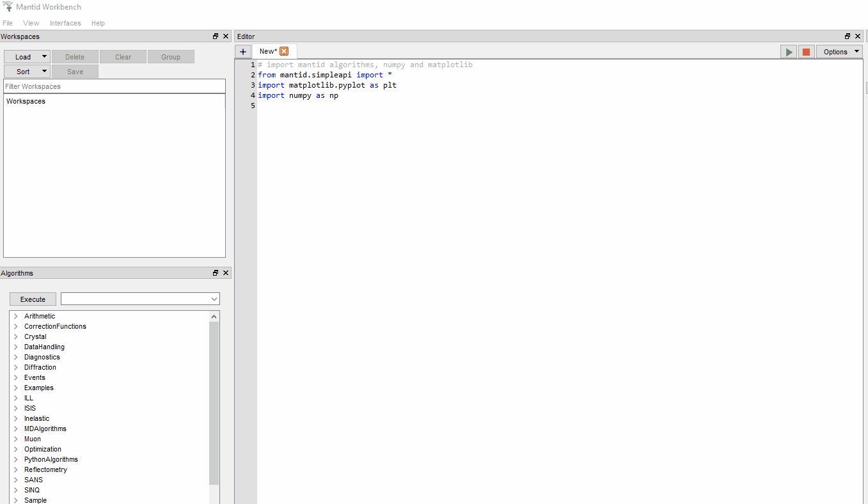Run the script with the green play icon

[x=789, y=52]
